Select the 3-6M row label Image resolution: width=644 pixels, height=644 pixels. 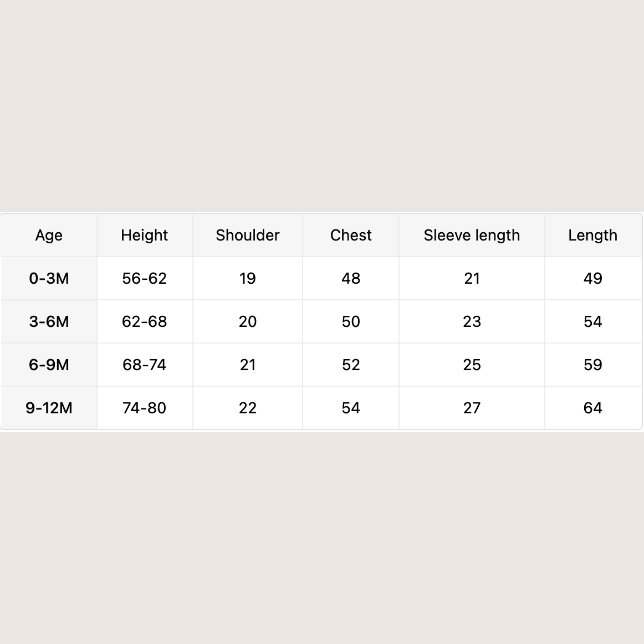[x=49, y=322]
